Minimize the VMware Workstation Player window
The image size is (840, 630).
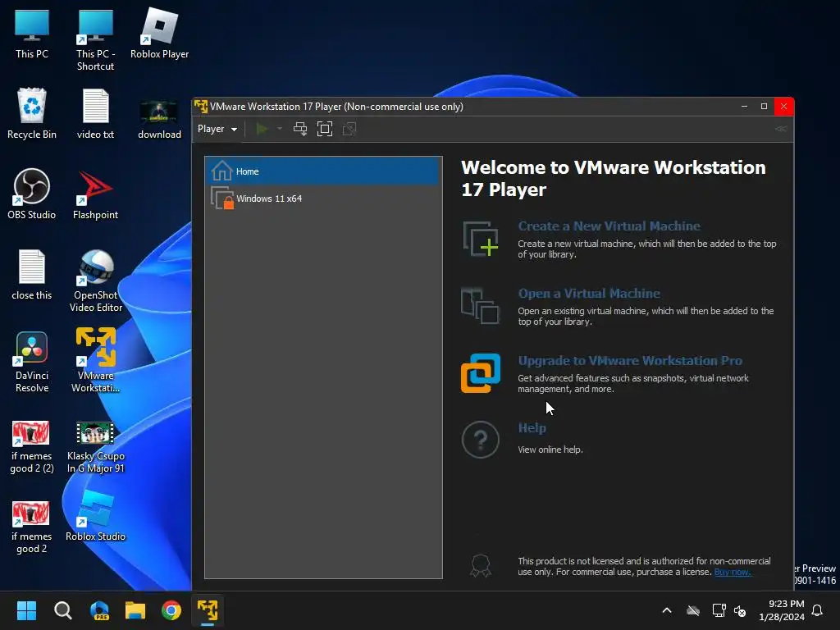point(744,106)
